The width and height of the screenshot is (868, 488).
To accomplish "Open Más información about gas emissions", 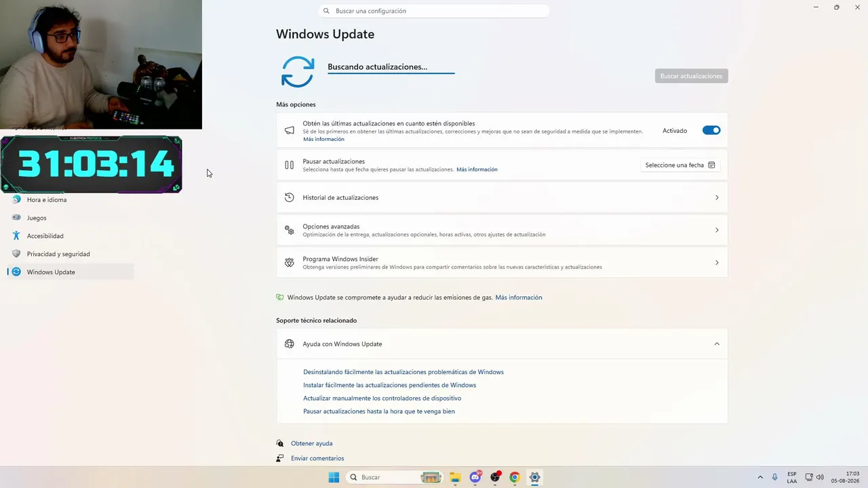I will click(x=519, y=298).
